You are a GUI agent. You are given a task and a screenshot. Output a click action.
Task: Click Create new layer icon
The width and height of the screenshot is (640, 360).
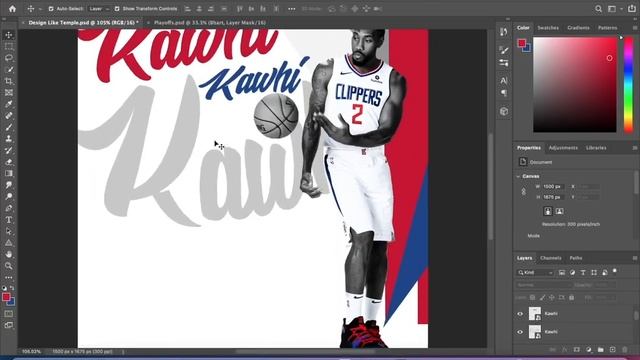612,349
